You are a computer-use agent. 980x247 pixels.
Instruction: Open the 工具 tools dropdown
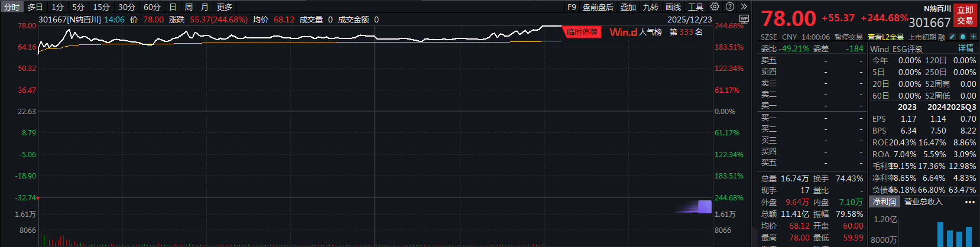point(696,7)
